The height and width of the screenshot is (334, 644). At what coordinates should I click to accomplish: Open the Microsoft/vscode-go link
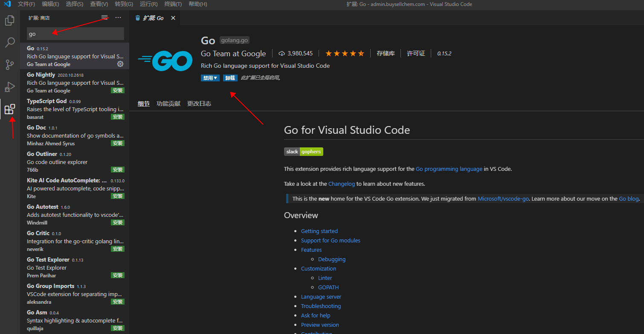click(503, 199)
